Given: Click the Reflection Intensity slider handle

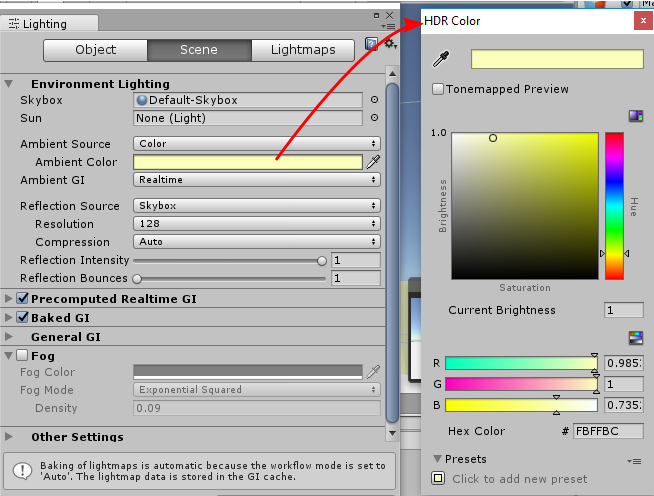Looking at the screenshot, I should click(322, 261).
